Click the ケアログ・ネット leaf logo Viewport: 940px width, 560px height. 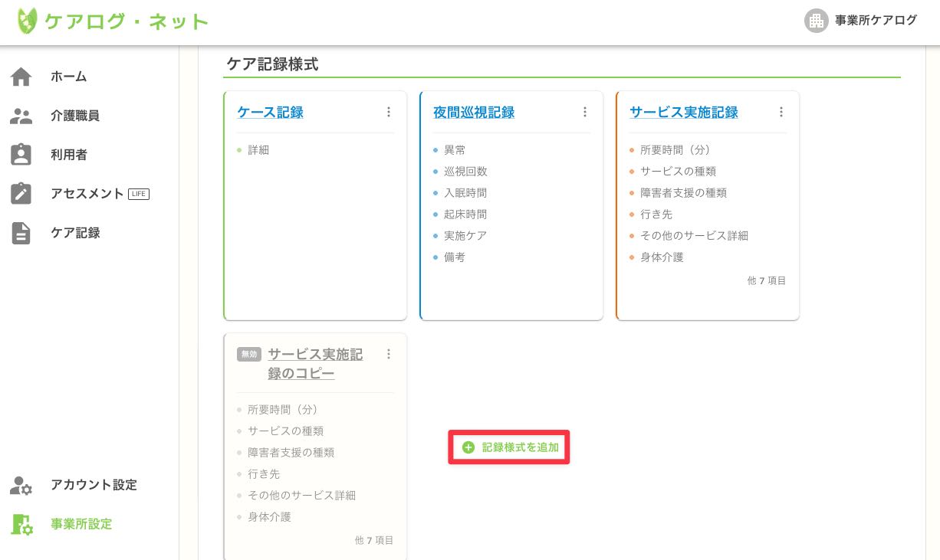[28, 21]
